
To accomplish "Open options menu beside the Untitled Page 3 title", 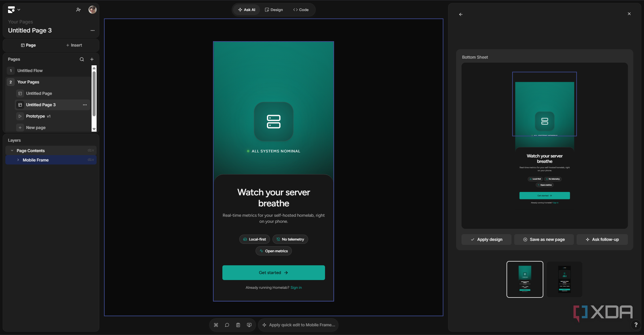I will click(x=93, y=30).
